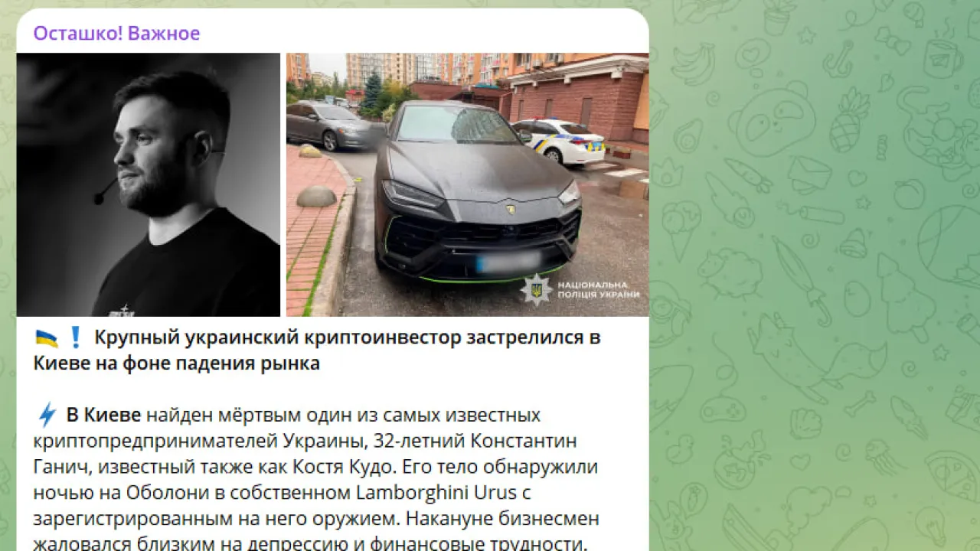This screenshot has height=551, width=980.
Task: Click the grey sedan parked behind
Action: click(x=335, y=125)
